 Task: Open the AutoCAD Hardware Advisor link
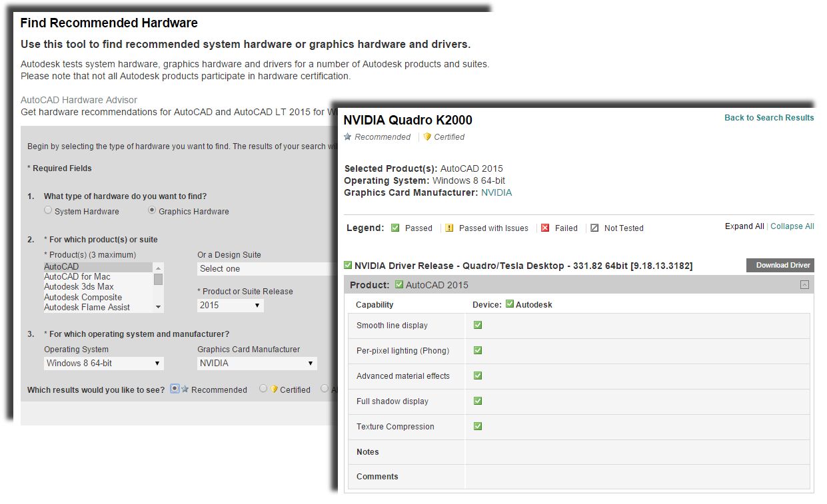pos(79,100)
